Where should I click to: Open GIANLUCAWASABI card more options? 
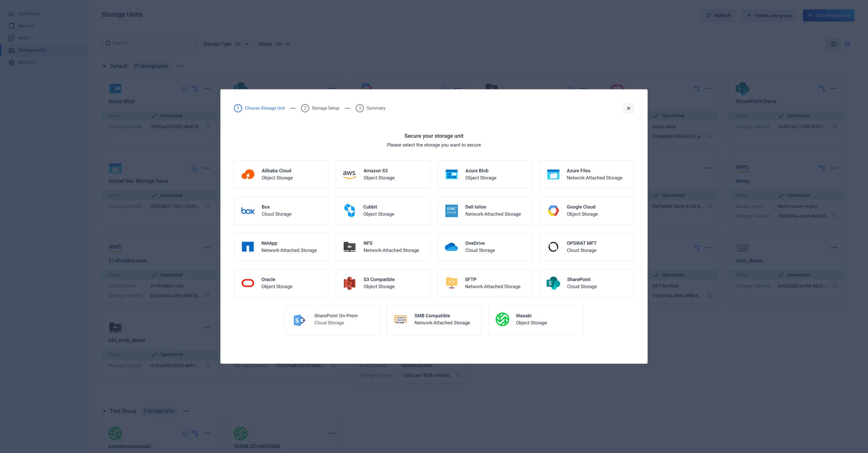pyautogui.click(x=332, y=433)
